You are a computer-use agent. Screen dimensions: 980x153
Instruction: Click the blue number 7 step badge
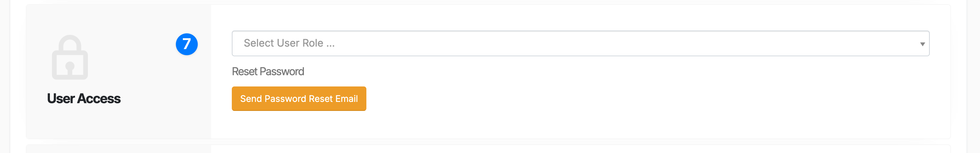point(186,44)
